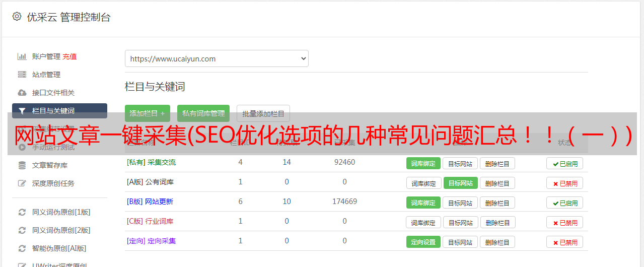Click the collected count 92460
Viewport: 644px width, 267px height.
344,162
